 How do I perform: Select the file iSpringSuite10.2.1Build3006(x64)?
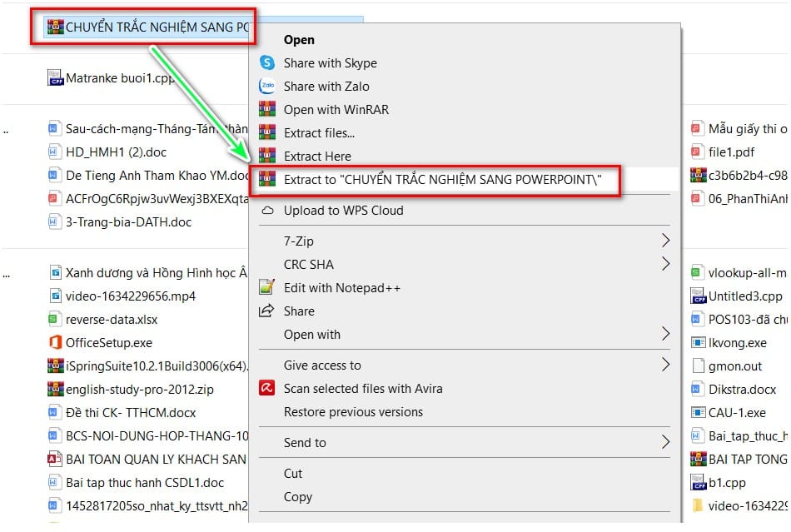coord(148,366)
